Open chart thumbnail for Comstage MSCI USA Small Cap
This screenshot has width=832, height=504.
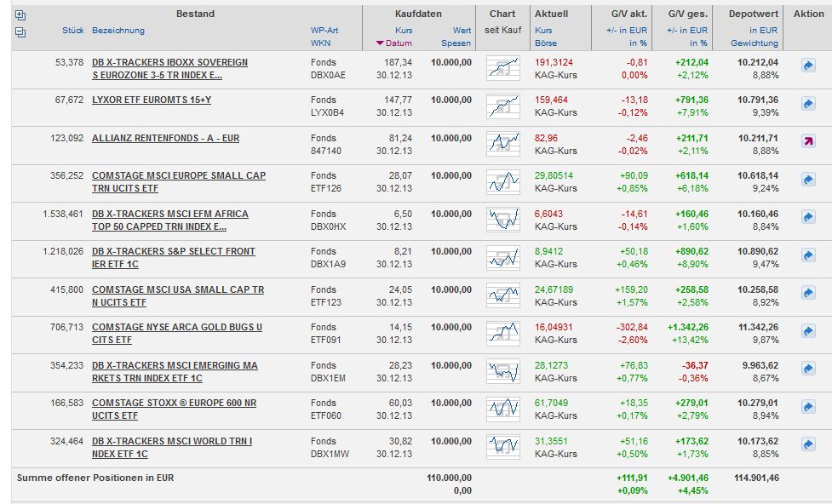tap(502, 295)
